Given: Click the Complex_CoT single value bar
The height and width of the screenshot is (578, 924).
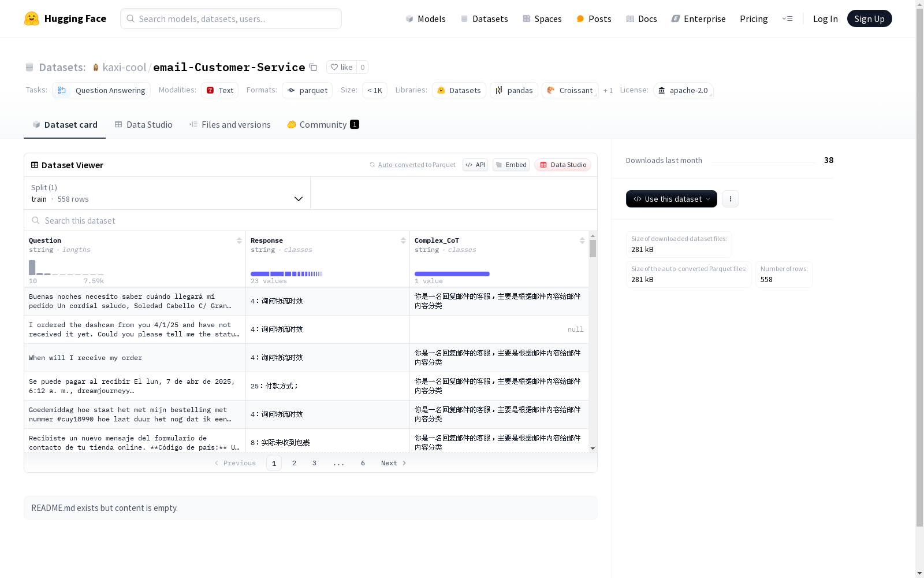Looking at the screenshot, I should tap(452, 274).
